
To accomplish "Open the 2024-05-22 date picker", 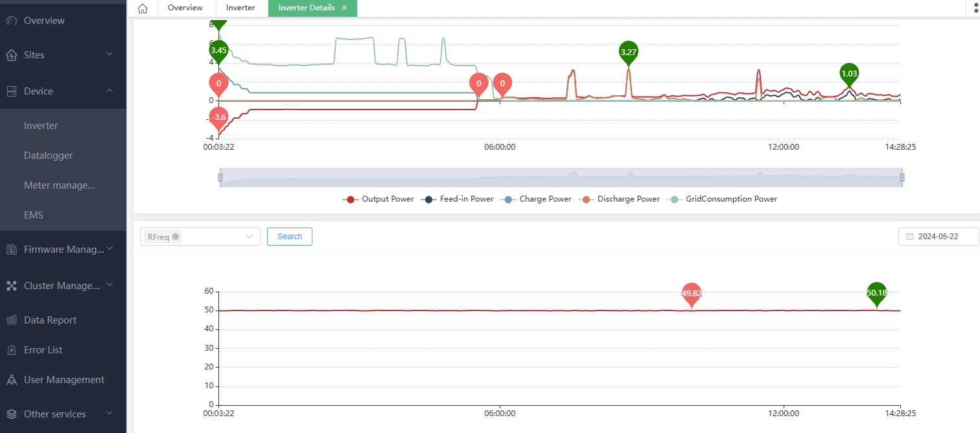I will [938, 237].
